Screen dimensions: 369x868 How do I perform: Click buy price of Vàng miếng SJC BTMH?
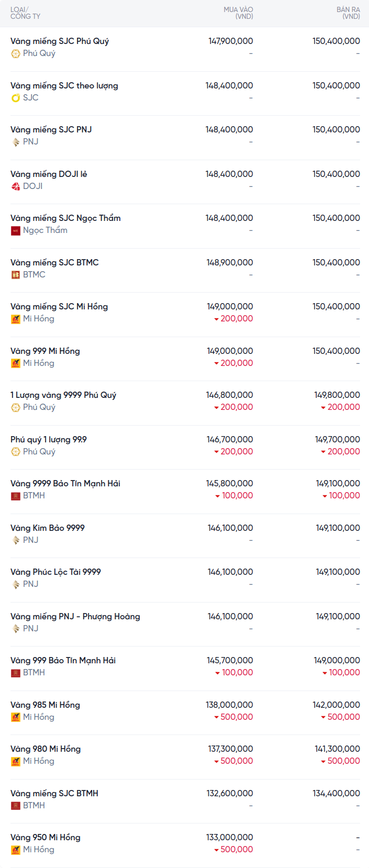[230, 794]
